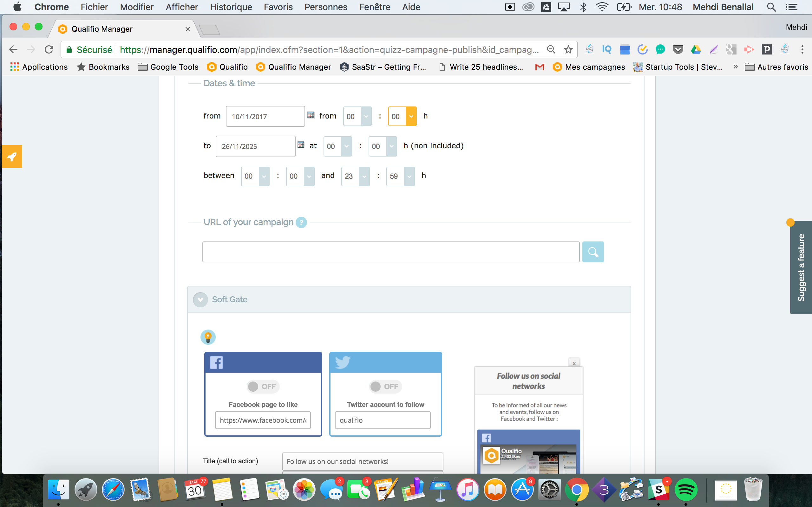Image resolution: width=812 pixels, height=507 pixels.
Task: Open the Historique menu in the menu bar
Action: pos(231,7)
